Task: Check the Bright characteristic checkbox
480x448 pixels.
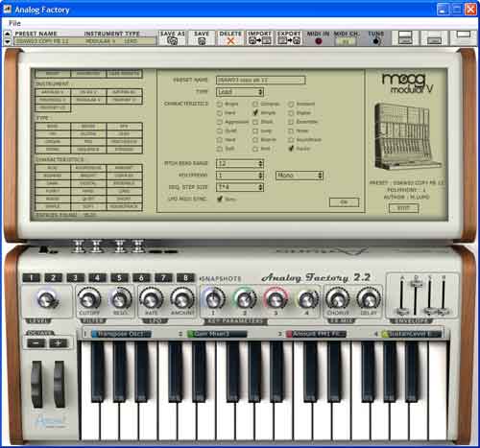Action: (220, 105)
